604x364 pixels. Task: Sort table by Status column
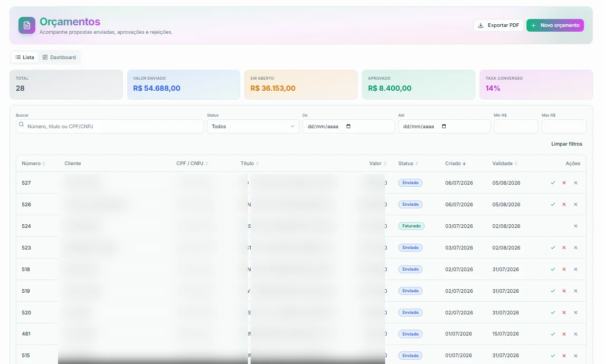tap(408, 164)
